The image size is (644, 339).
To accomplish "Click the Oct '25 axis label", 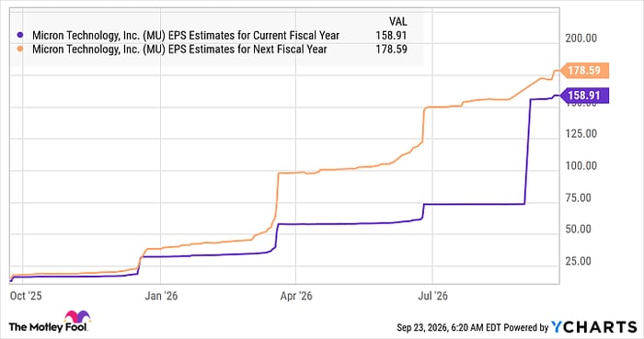I will pos(26,296).
